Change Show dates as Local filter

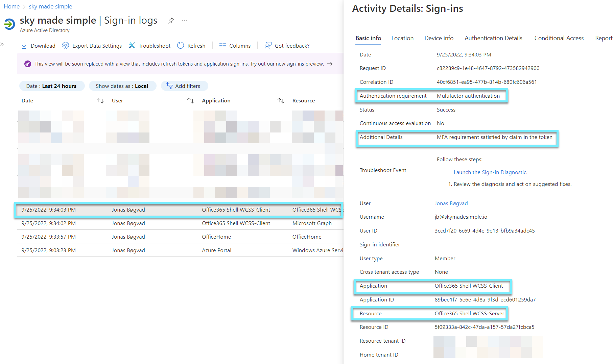point(122,86)
